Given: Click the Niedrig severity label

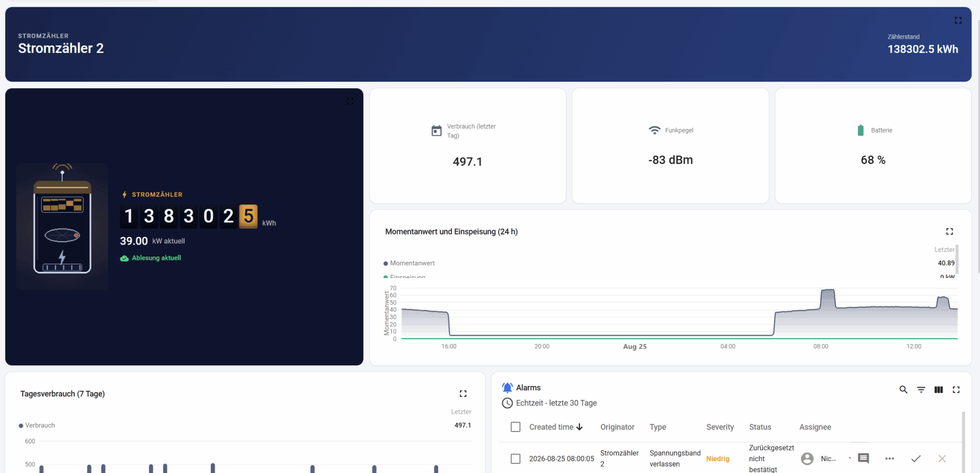Looking at the screenshot, I should 718,459.
